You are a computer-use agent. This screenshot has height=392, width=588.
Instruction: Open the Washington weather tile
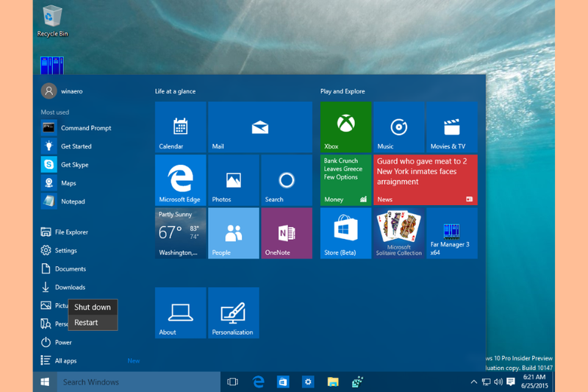tap(180, 233)
